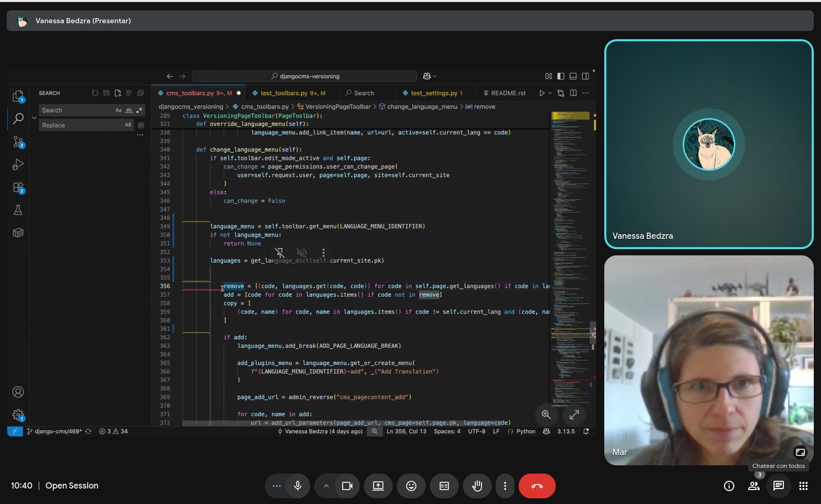Click Customize Layout icon
This screenshot has height=504, width=821.
[x=549, y=76]
